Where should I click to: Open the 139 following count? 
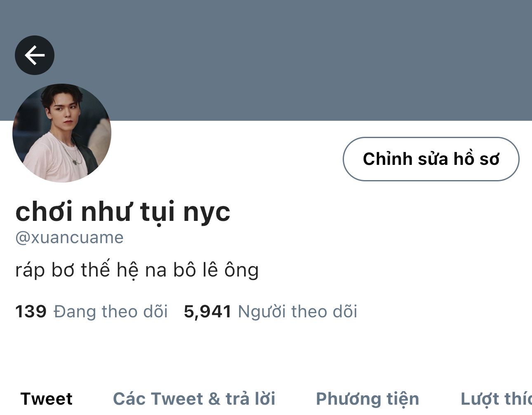click(x=31, y=312)
